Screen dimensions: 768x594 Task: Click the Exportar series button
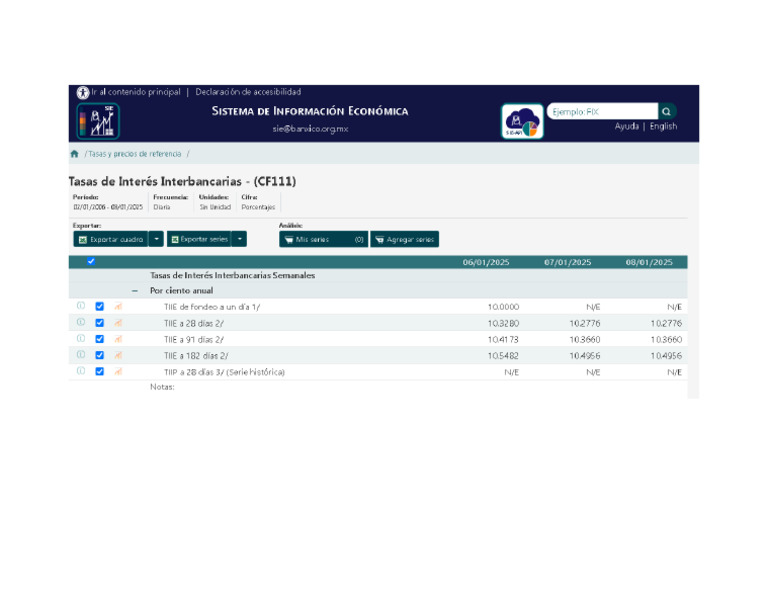coord(199,239)
